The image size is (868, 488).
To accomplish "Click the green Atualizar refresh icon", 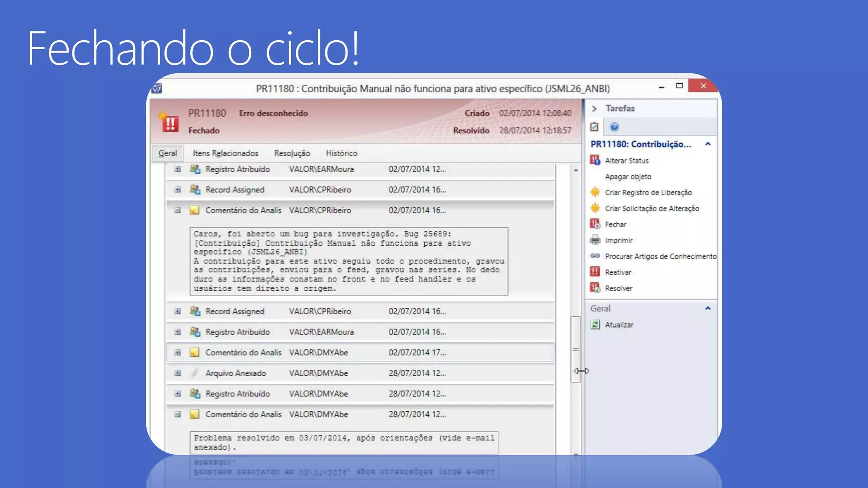I will click(595, 324).
